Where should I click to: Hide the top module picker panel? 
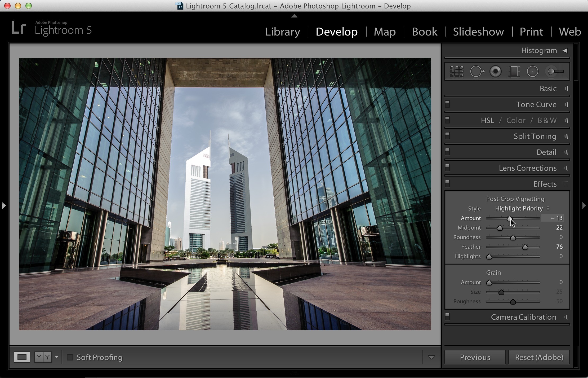point(294,16)
